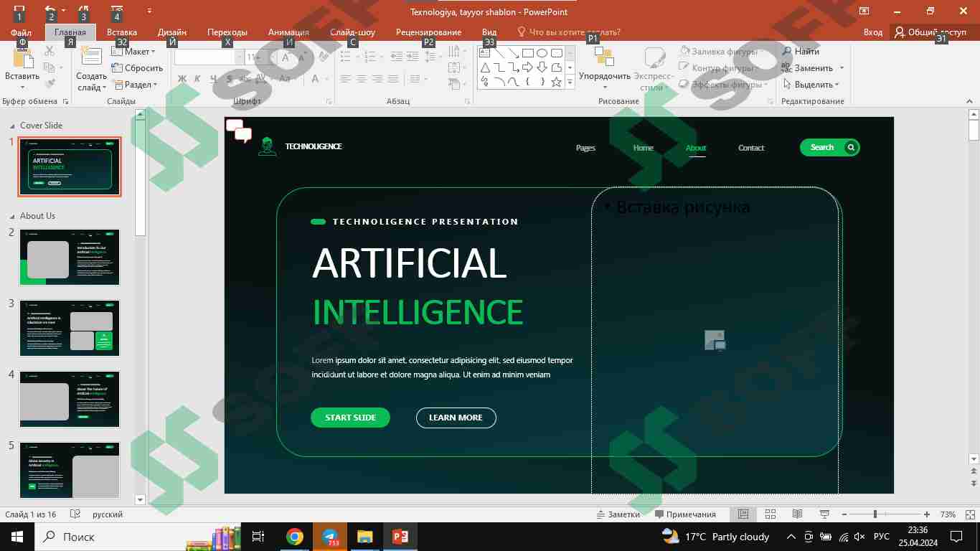This screenshot has width=980, height=551.
Task: Click fit slide to window icon
Action: (x=969, y=514)
